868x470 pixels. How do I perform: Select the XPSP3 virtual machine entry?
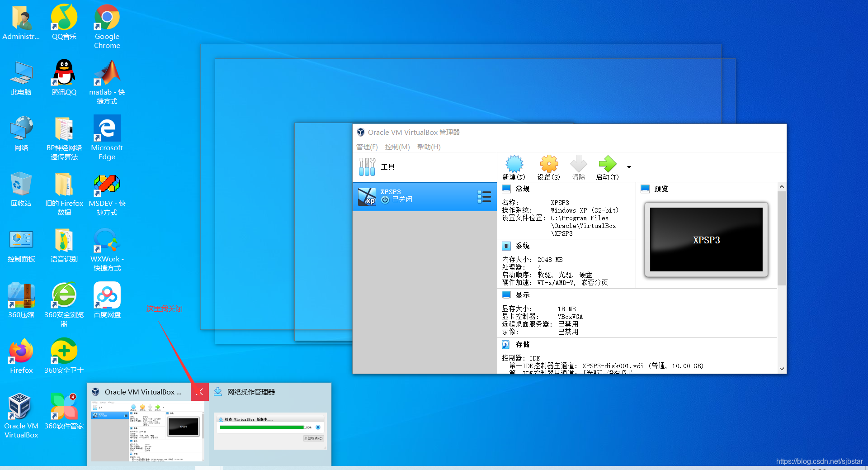pyautogui.click(x=425, y=197)
